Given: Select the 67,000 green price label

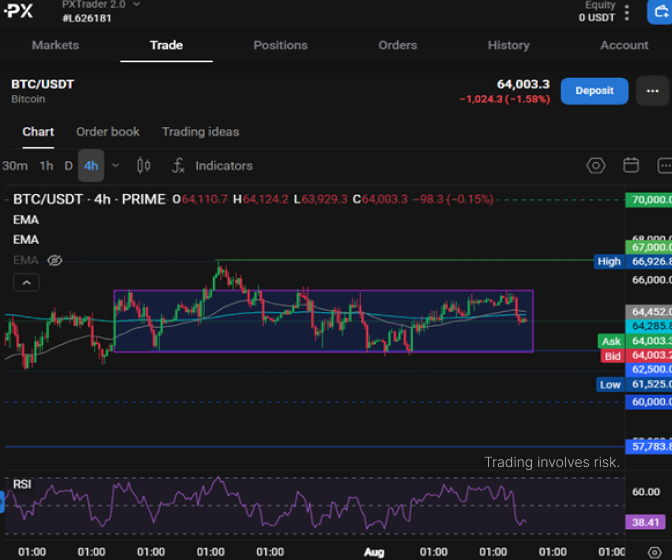Looking at the screenshot, I should 649,247.
